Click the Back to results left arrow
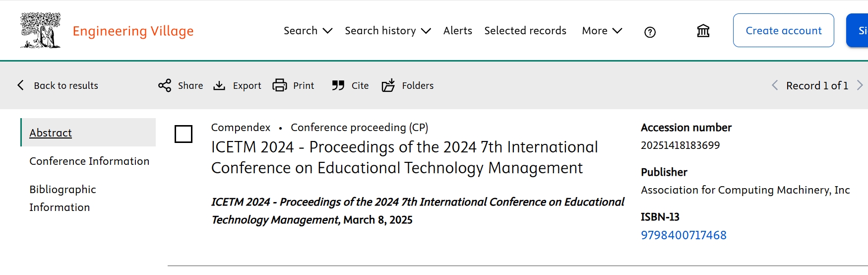The image size is (868, 275). point(20,85)
